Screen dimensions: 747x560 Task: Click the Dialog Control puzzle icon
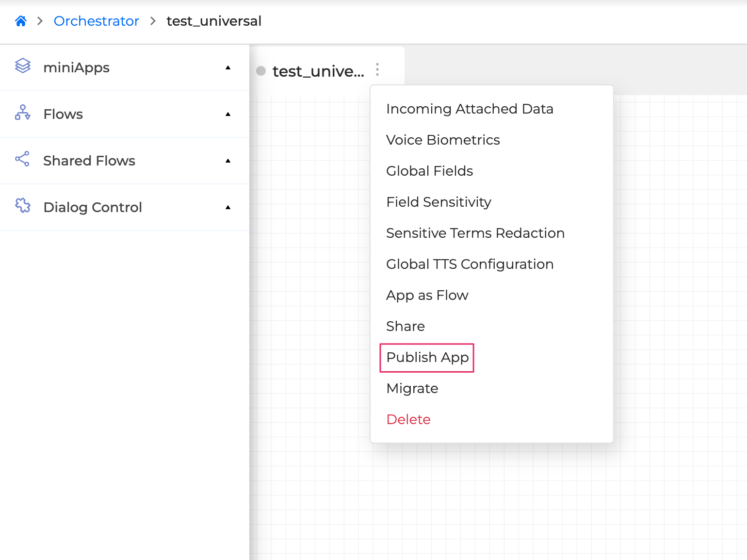coord(22,207)
